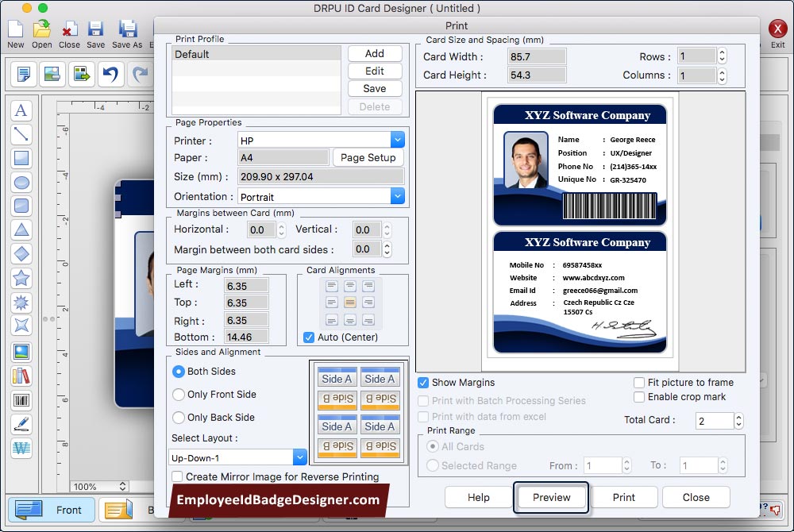Image resolution: width=794 pixels, height=532 pixels.
Task: Click the red Exit icon
Action: (777, 29)
